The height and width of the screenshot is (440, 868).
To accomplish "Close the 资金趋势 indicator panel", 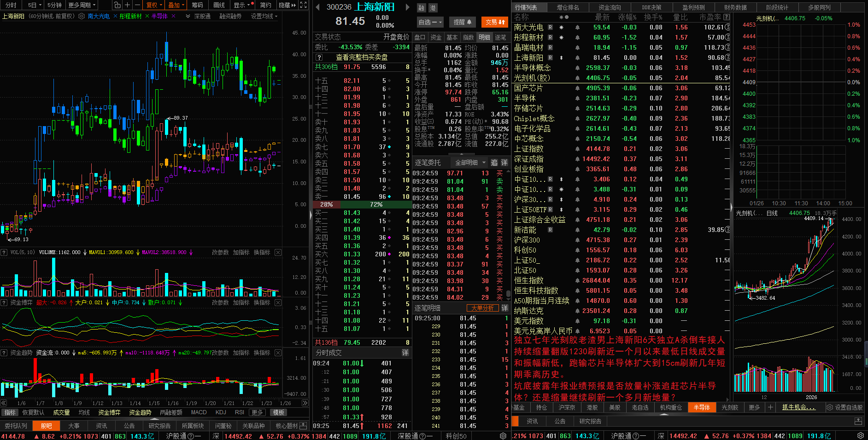I will point(278,353).
